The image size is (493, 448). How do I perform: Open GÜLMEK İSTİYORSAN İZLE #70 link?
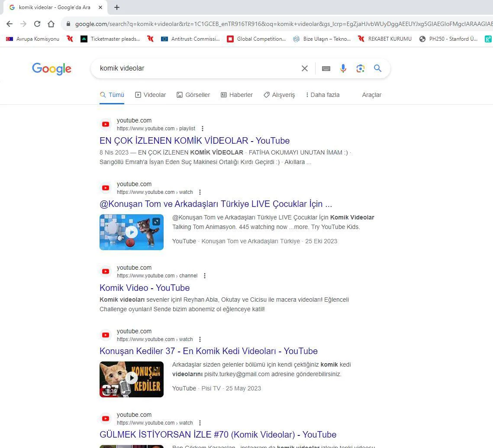[x=218, y=435]
